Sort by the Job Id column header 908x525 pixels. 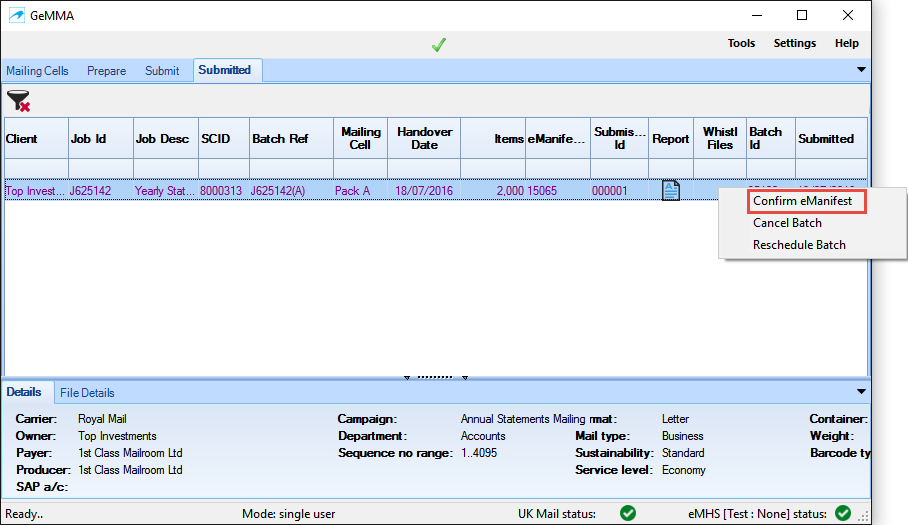pos(101,138)
